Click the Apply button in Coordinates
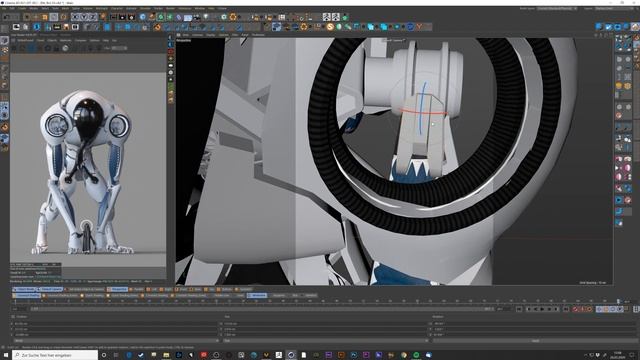The image size is (640, 360). (535, 340)
